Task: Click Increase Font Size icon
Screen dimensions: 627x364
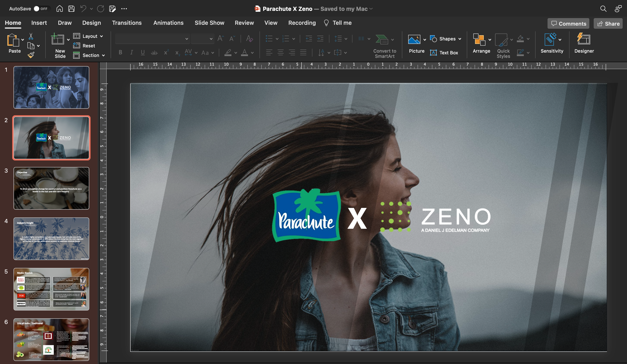Action: point(221,38)
